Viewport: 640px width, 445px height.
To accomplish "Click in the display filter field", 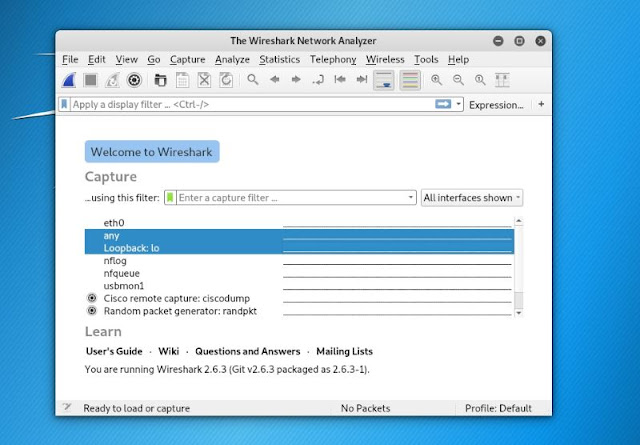I will [x=252, y=105].
